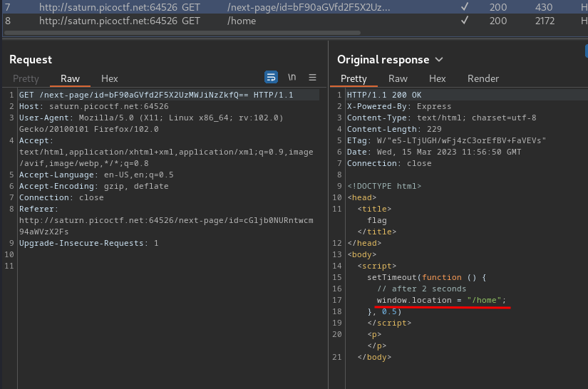Switch Request view to Raw tab

point(70,78)
